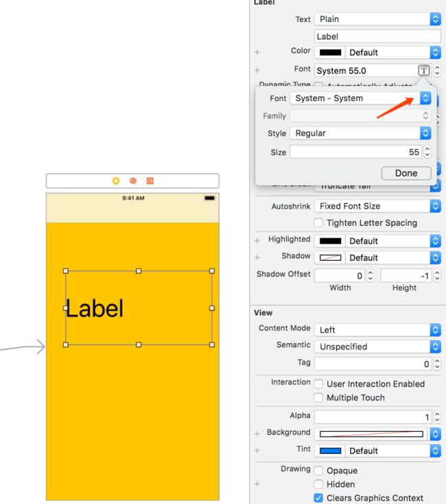446x504 pixels.
Task: Click plus icon beside Color attribute
Action: (x=257, y=52)
